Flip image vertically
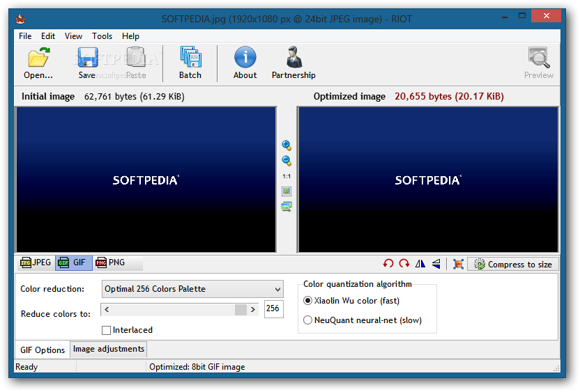580x392 pixels. tap(436, 264)
